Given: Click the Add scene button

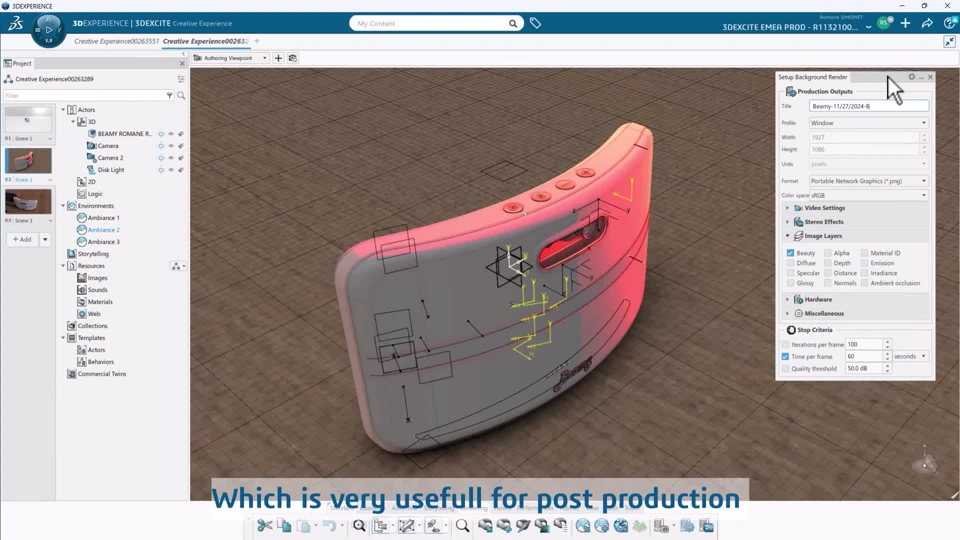Looking at the screenshot, I should (x=22, y=239).
